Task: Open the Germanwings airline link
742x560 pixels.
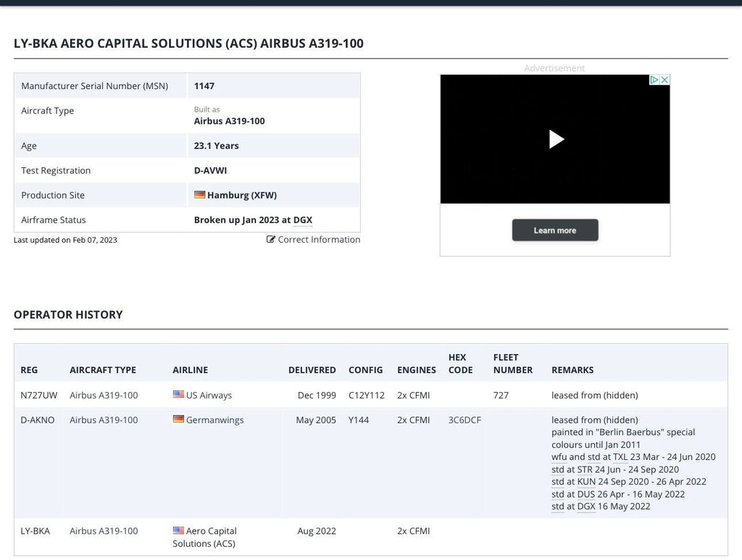Action: [214, 420]
